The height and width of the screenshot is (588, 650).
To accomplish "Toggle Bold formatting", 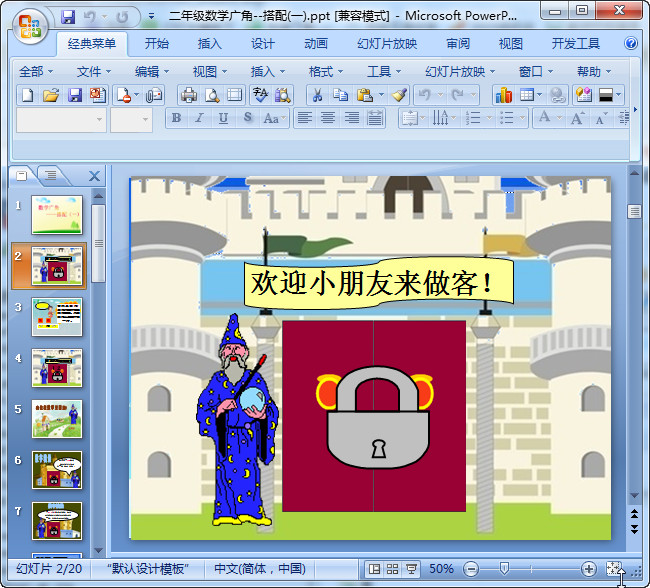I will click(176, 118).
